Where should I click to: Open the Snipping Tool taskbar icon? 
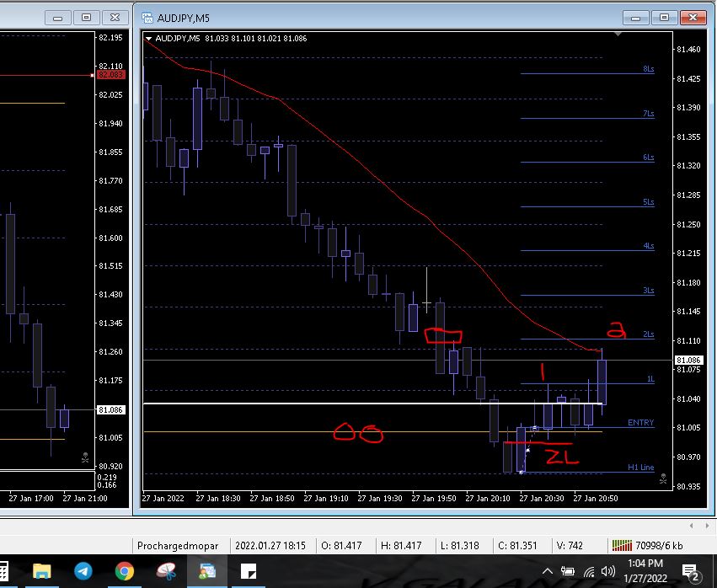[x=166, y=571]
